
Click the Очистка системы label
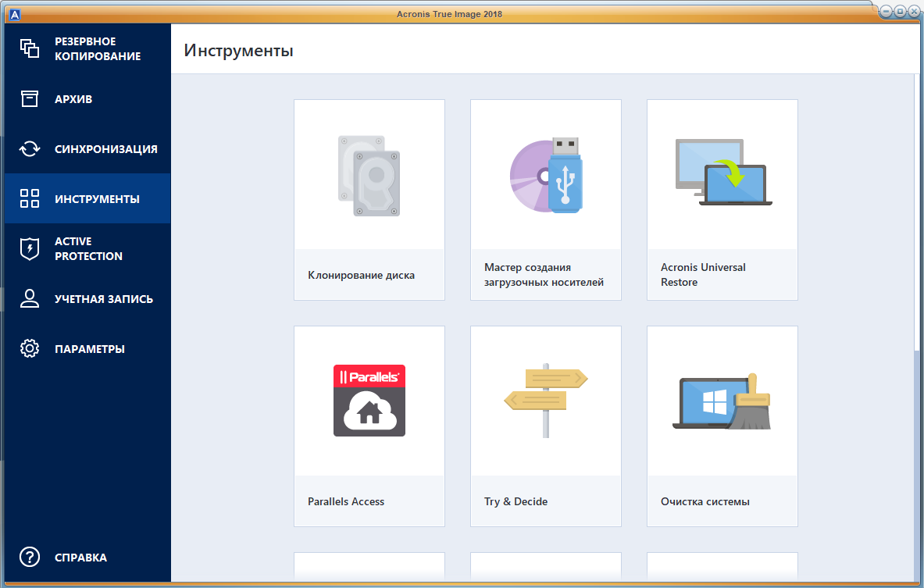[x=705, y=501]
